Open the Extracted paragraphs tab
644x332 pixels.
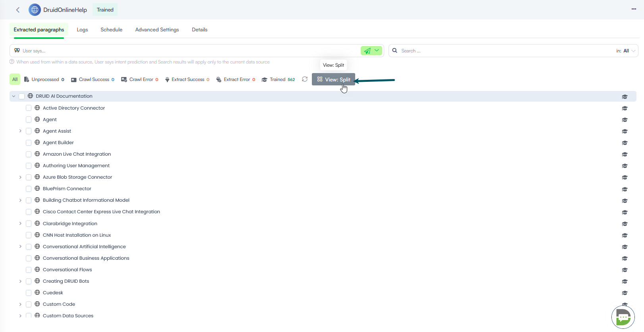point(39,30)
